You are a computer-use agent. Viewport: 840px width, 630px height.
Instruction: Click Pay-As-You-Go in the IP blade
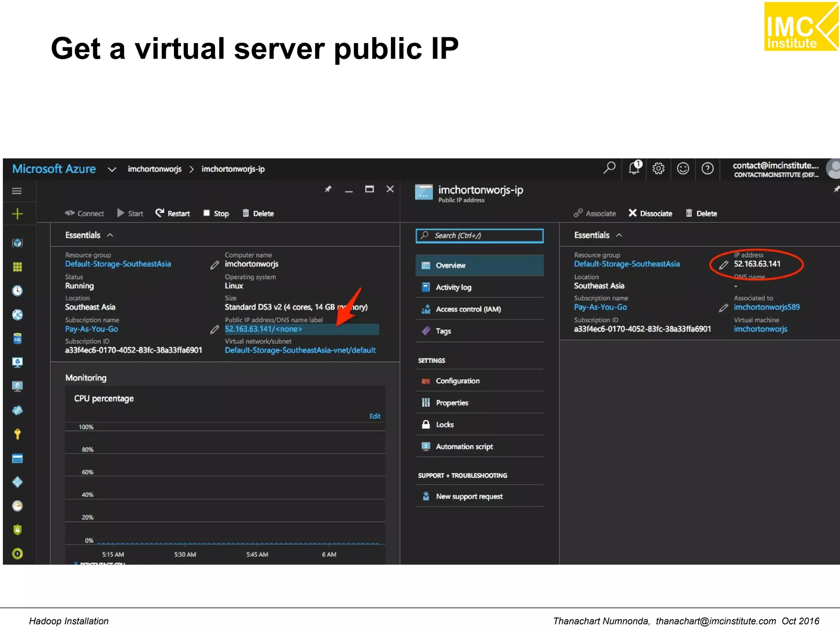click(x=600, y=307)
